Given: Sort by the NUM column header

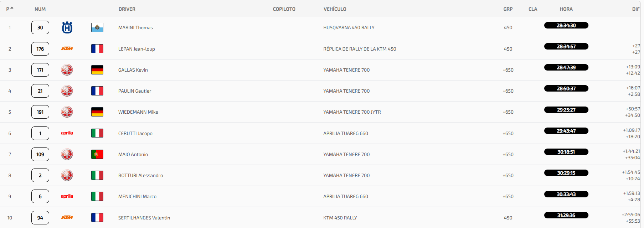Looking at the screenshot, I should point(40,9).
